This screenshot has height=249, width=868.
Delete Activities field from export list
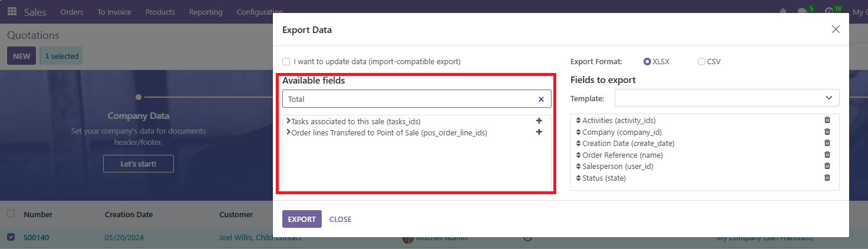pos(827,120)
